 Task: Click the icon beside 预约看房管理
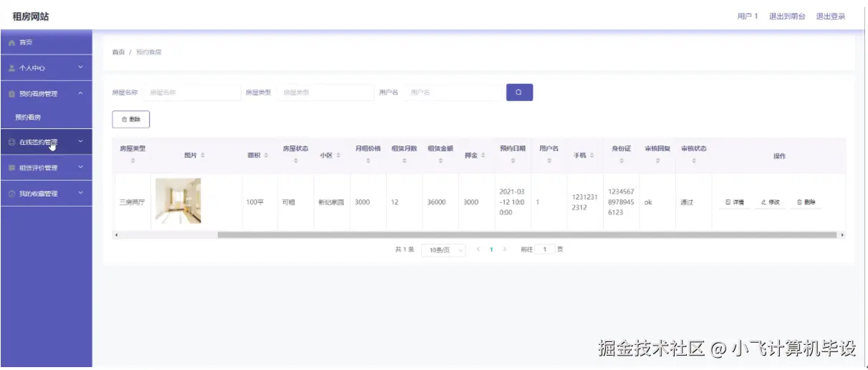tap(11, 94)
